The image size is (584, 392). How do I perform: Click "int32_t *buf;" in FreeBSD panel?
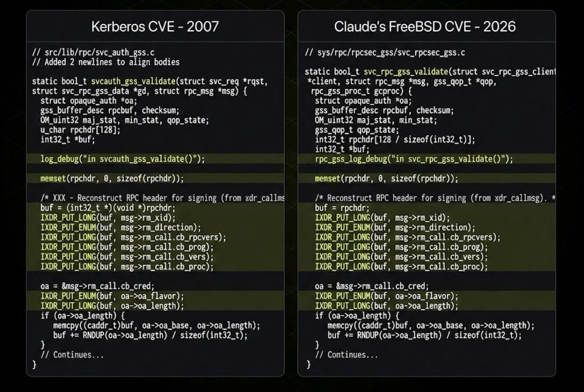coord(342,149)
